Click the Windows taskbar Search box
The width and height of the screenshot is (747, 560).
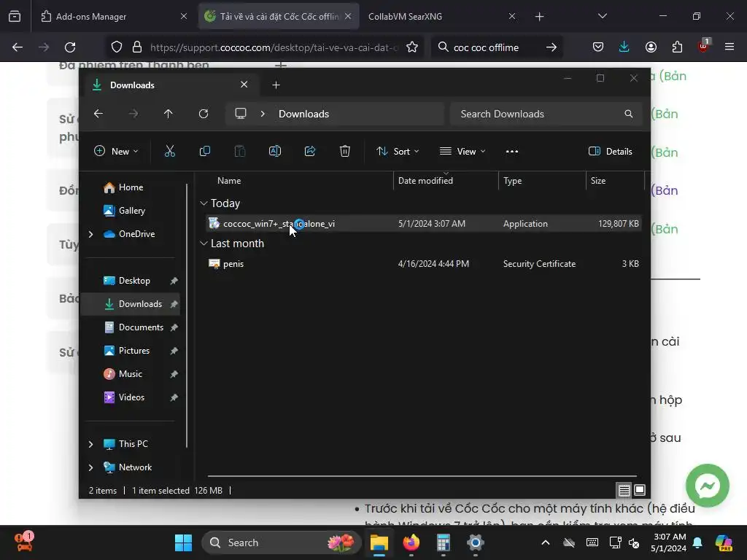(282, 542)
